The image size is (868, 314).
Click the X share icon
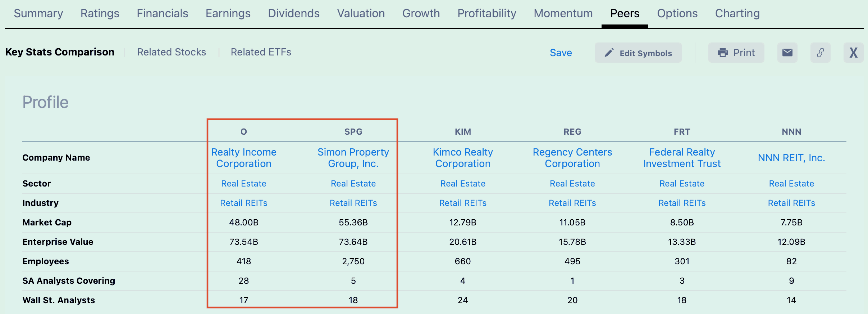(x=853, y=53)
